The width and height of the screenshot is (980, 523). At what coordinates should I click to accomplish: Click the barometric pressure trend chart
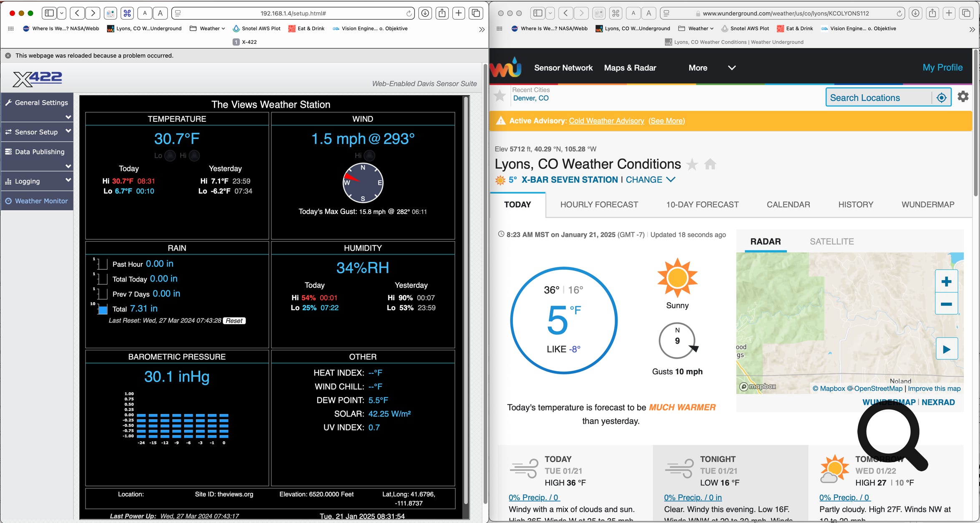176,418
